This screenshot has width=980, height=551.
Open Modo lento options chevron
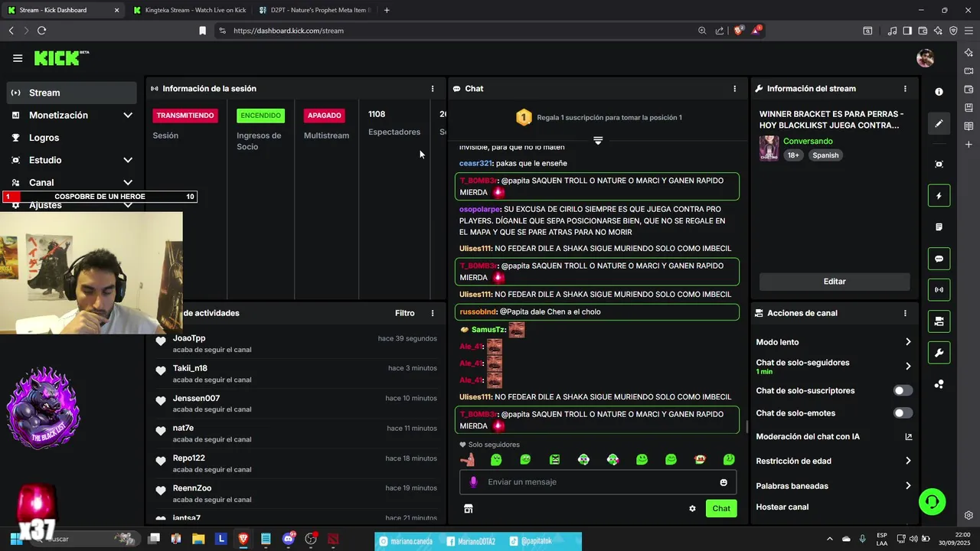(908, 342)
